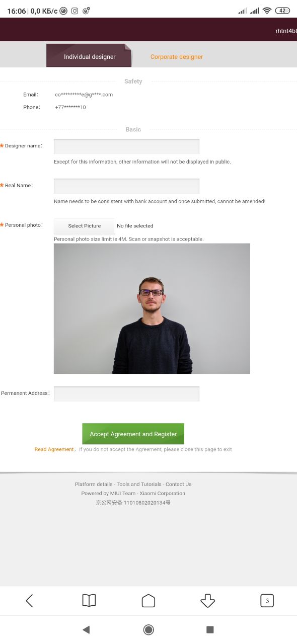Focus the Designer name input field
This screenshot has height=644, width=297.
tap(126, 146)
